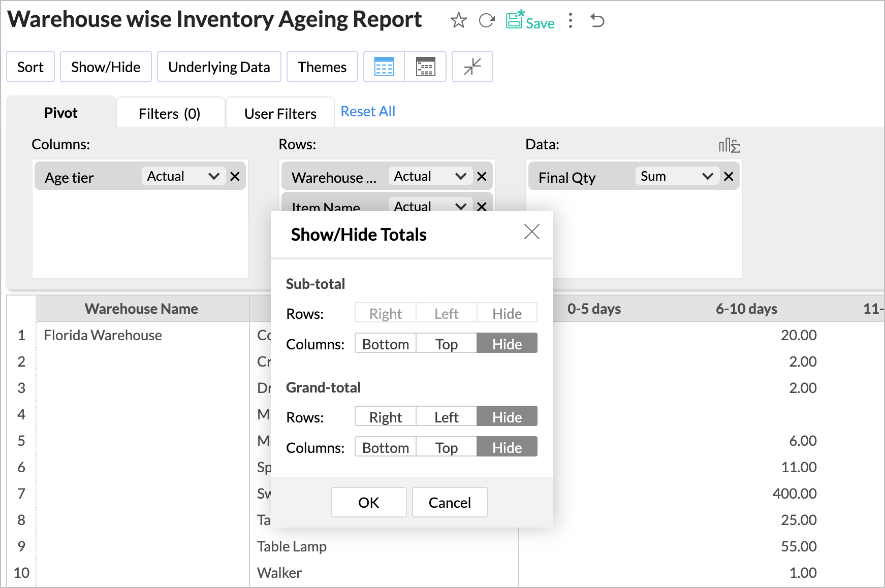Click the 11.00 value cell
Screen dimensions: 885x588
tap(798, 467)
